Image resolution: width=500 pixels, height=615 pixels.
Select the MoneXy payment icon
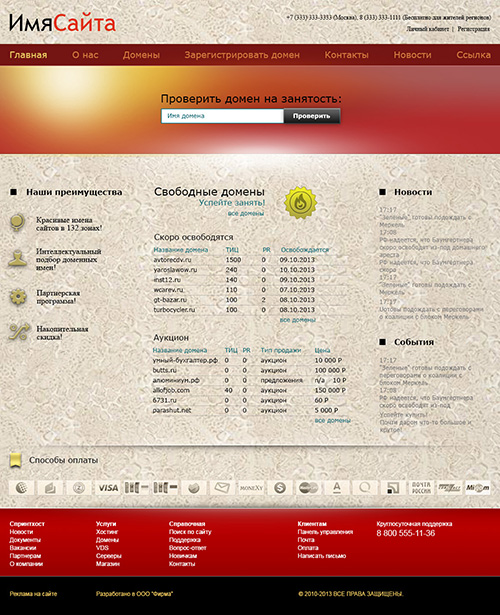pos(251,488)
